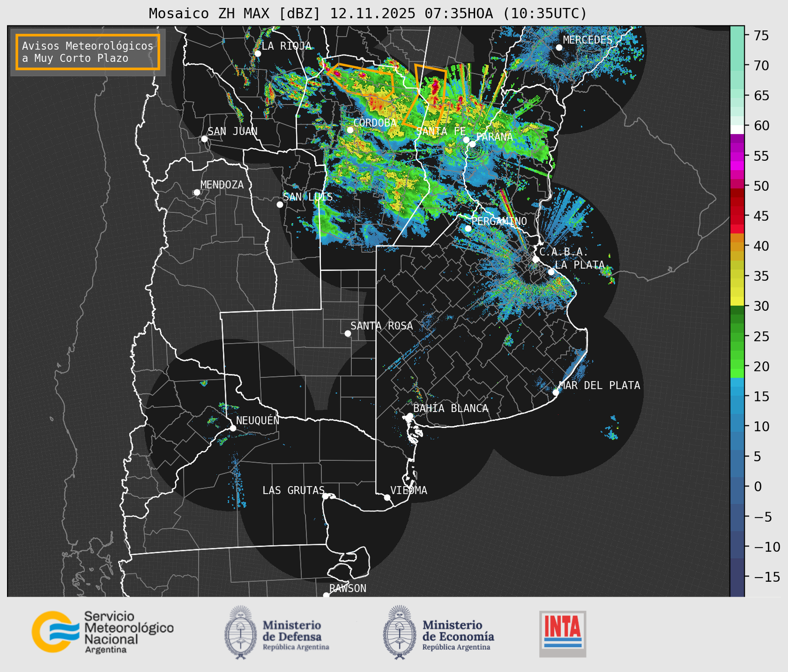This screenshot has height=672, width=788.
Task: Select the SAN LUIS city marker
Action: (x=280, y=205)
